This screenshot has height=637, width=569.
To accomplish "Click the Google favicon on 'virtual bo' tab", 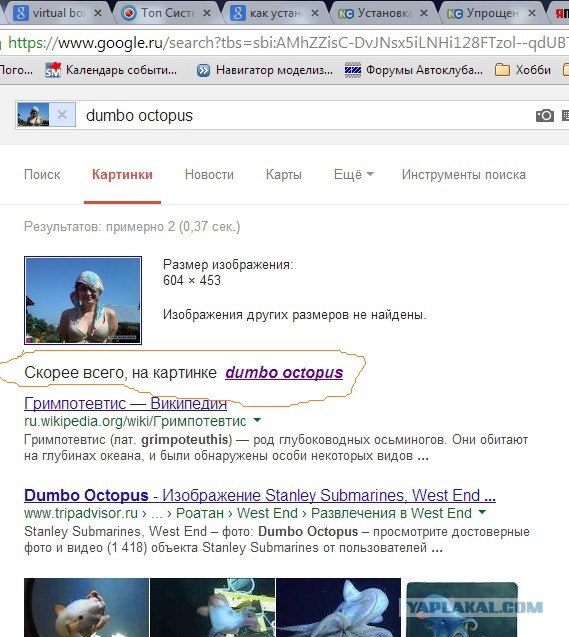I will (21, 13).
